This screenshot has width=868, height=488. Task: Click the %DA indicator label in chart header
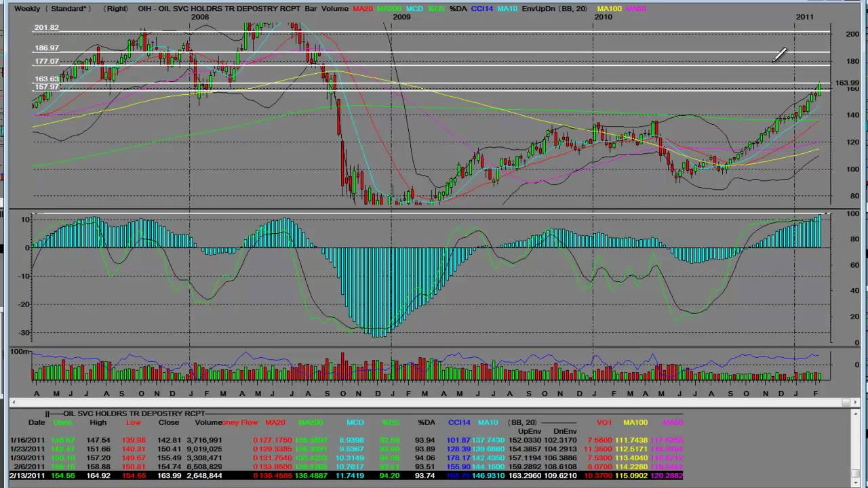coord(458,9)
